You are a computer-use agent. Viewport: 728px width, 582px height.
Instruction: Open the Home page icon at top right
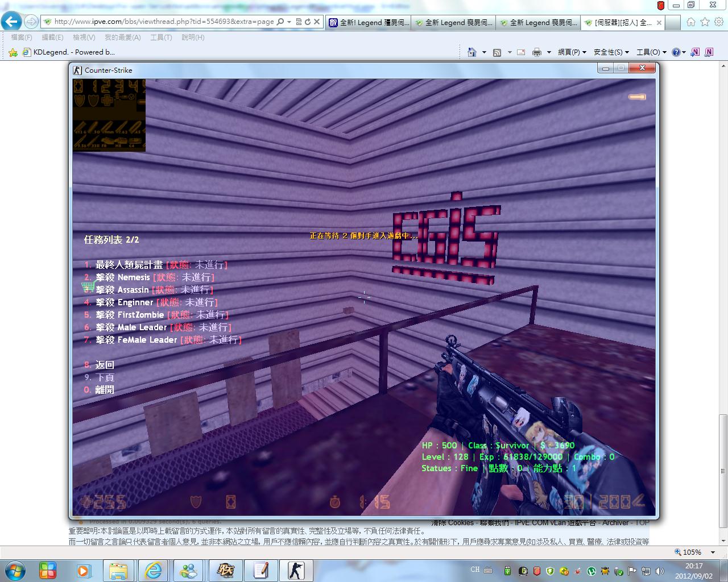click(x=690, y=22)
